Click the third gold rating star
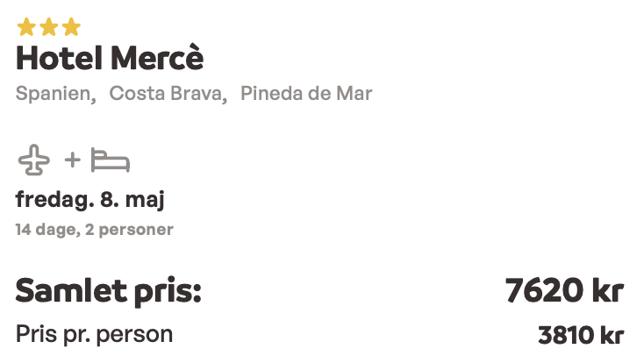Viewport: 644px width, 363px height. (x=71, y=27)
